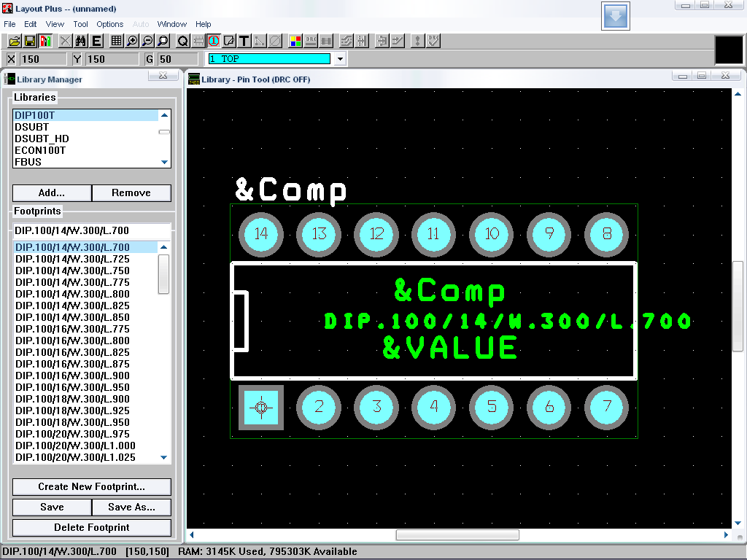Open the View menu
Viewport: 747px width, 560px height.
55,24
